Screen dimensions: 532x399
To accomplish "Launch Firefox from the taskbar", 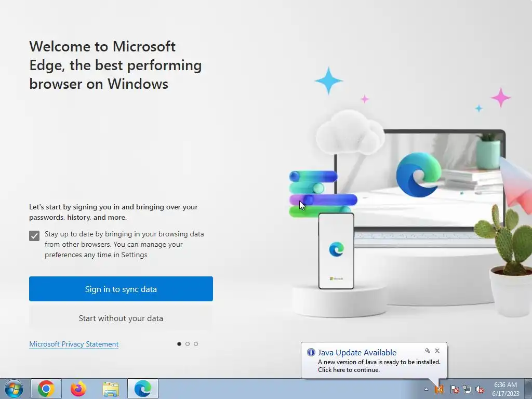I will (x=78, y=389).
